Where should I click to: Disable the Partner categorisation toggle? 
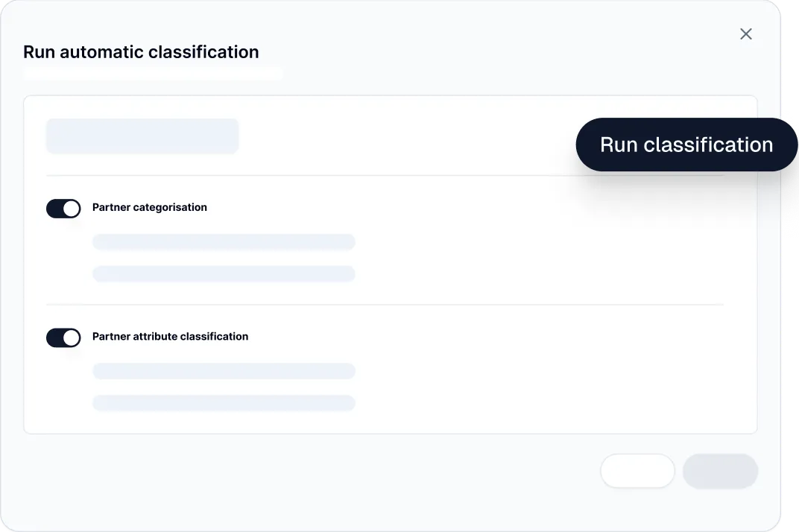click(63, 208)
